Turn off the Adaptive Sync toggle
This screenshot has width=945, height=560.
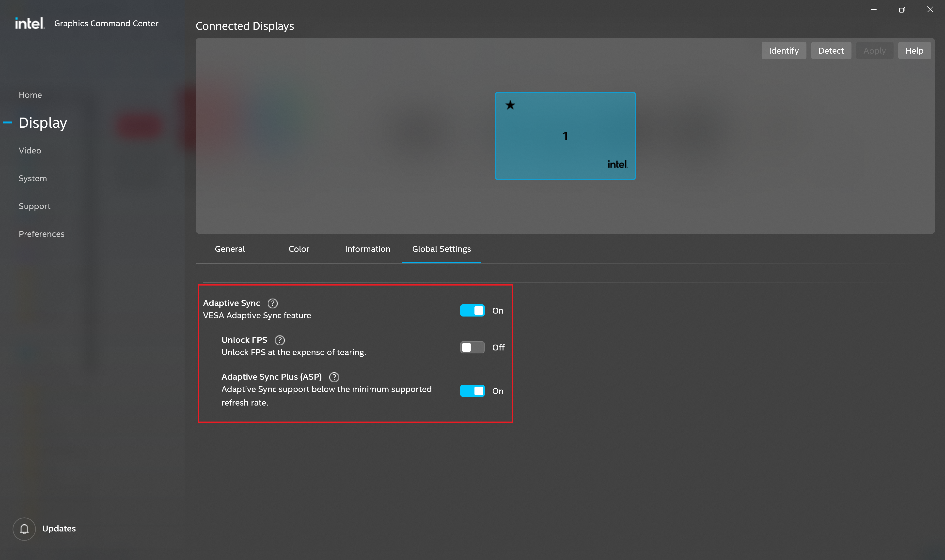point(472,311)
